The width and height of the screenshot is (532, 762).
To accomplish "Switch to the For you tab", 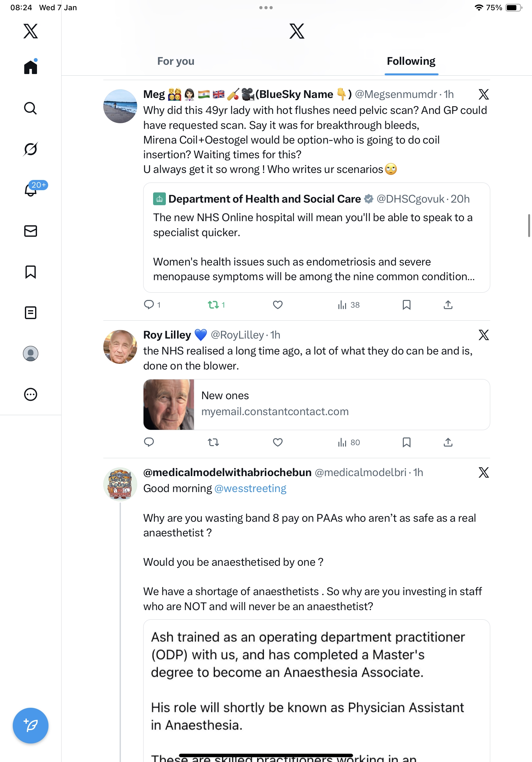I will pos(175,61).
